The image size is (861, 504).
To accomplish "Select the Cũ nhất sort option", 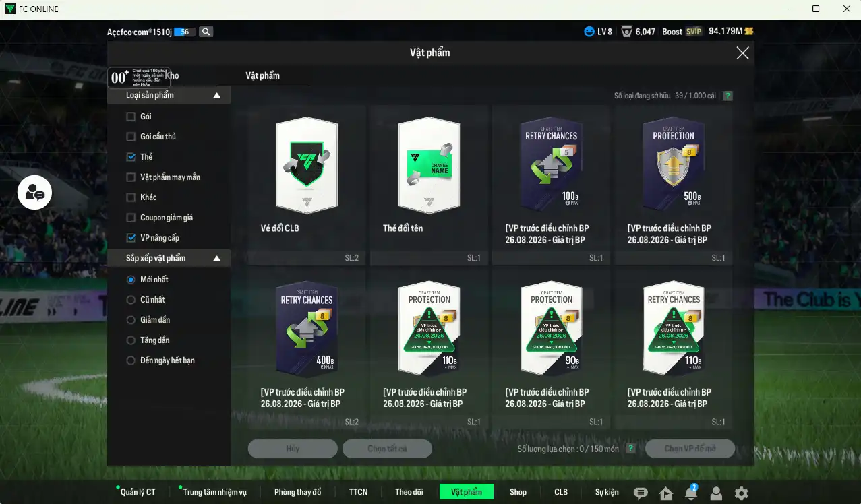I will coord(131,300).
